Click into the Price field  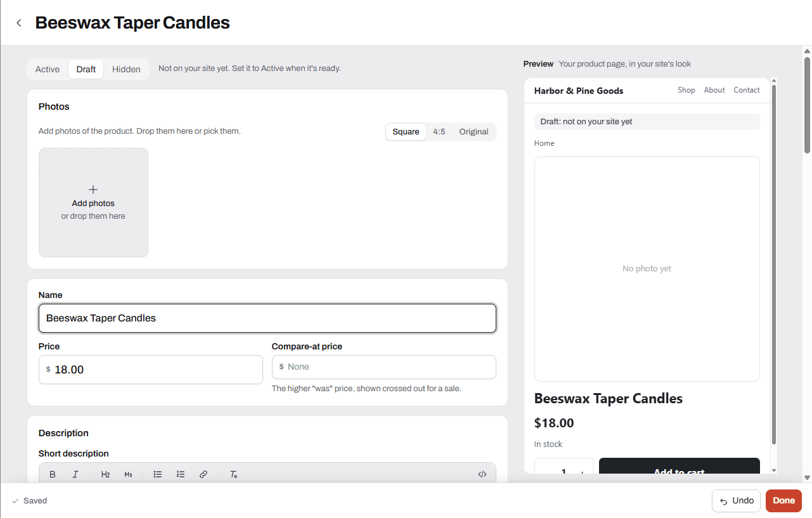(x=151, y=370)
